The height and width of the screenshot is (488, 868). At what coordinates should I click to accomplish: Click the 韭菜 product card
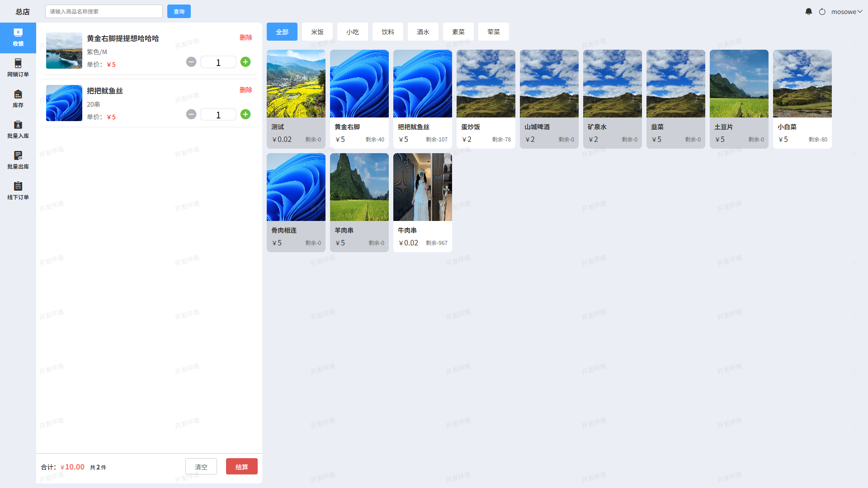(676, 99)
